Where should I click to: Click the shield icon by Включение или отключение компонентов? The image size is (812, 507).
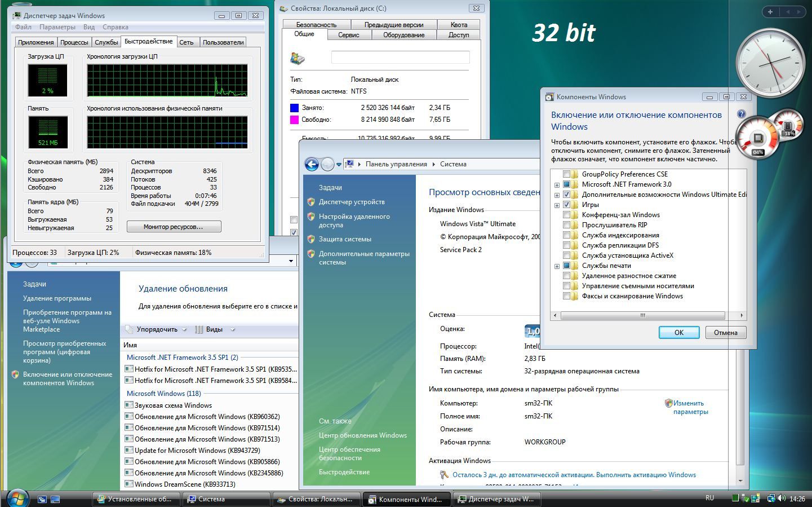point(15,374)
